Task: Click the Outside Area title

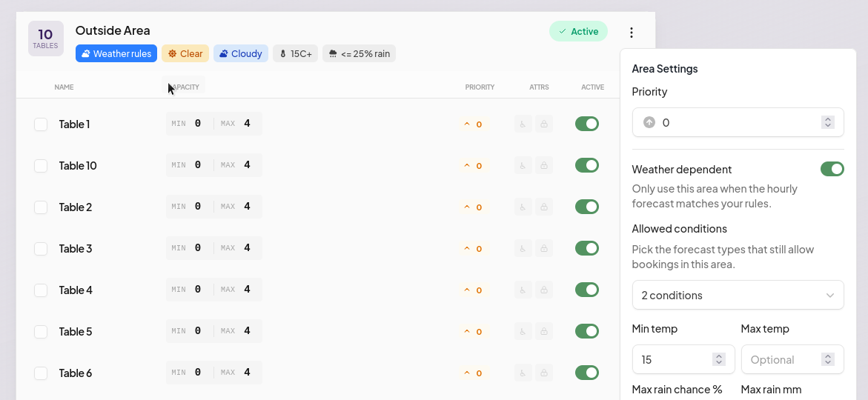Action: [x=113, y=30]
